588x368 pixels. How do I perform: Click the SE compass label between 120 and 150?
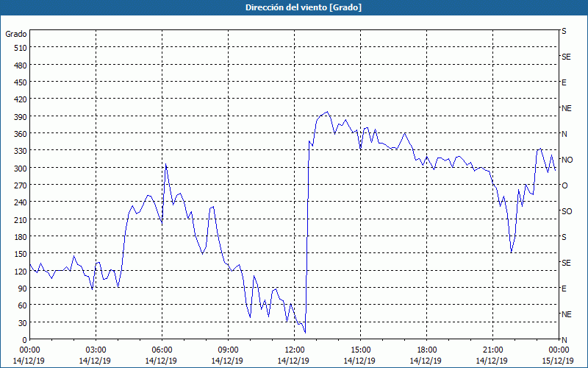[x=566, y=263]
